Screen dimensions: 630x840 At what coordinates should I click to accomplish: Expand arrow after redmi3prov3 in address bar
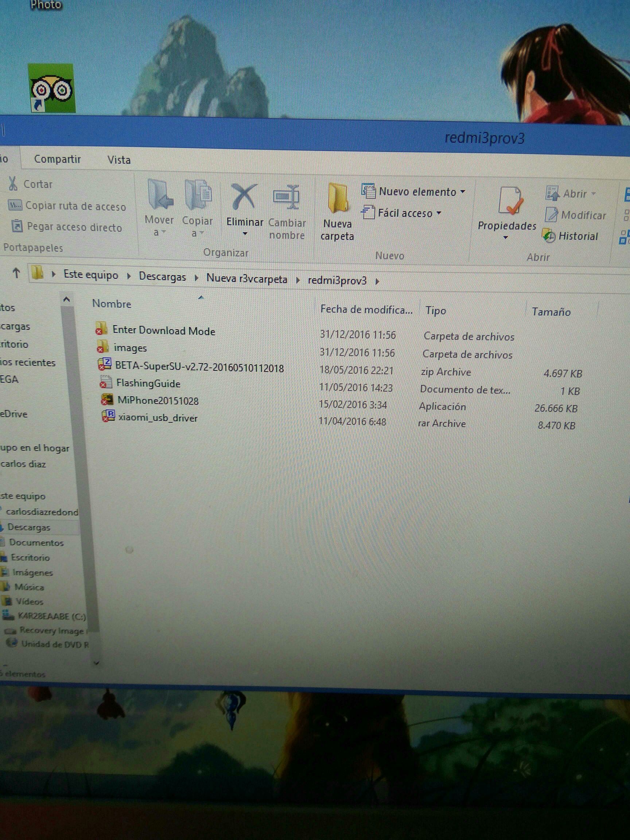(377, 281)
